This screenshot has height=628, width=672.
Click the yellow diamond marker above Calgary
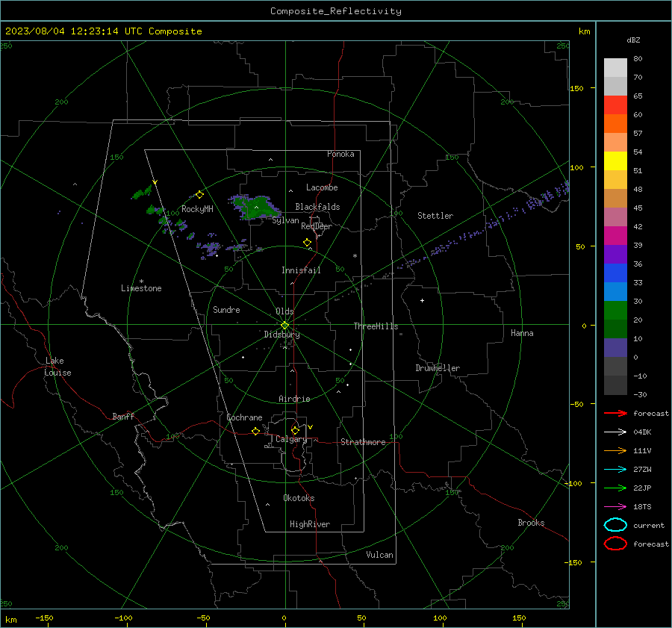click(x=295, y=430)
